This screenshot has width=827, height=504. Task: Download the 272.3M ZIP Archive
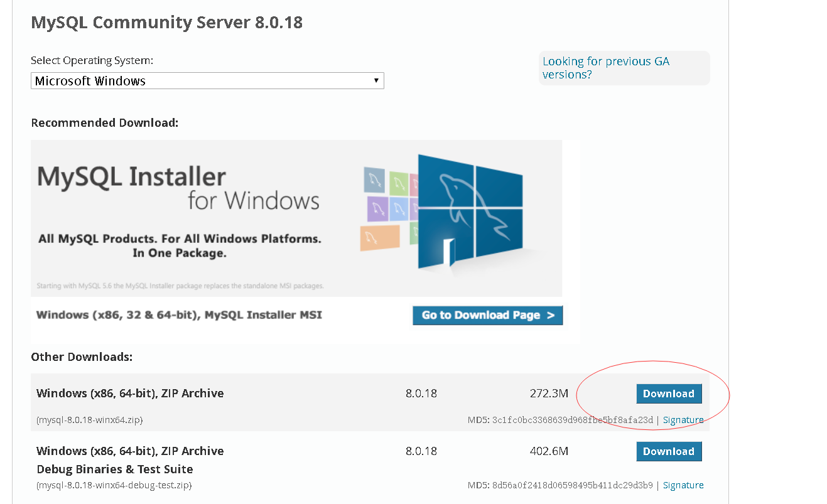(669, 394)
